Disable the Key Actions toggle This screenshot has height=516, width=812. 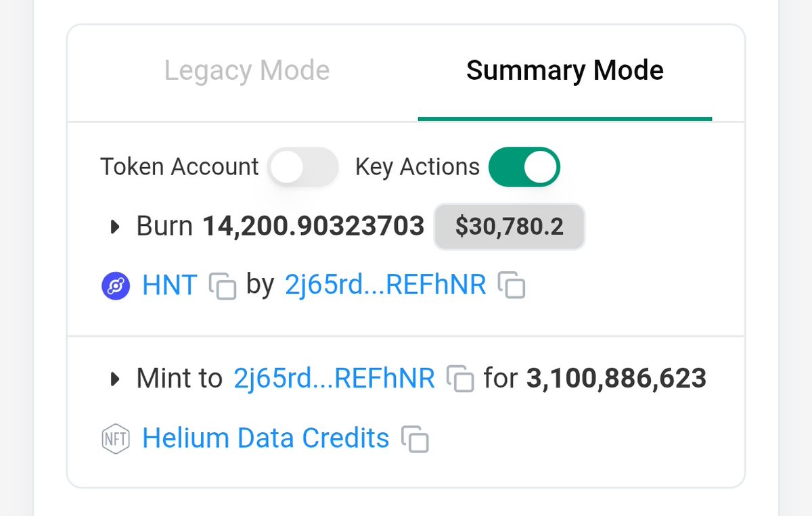pos(524,166)
